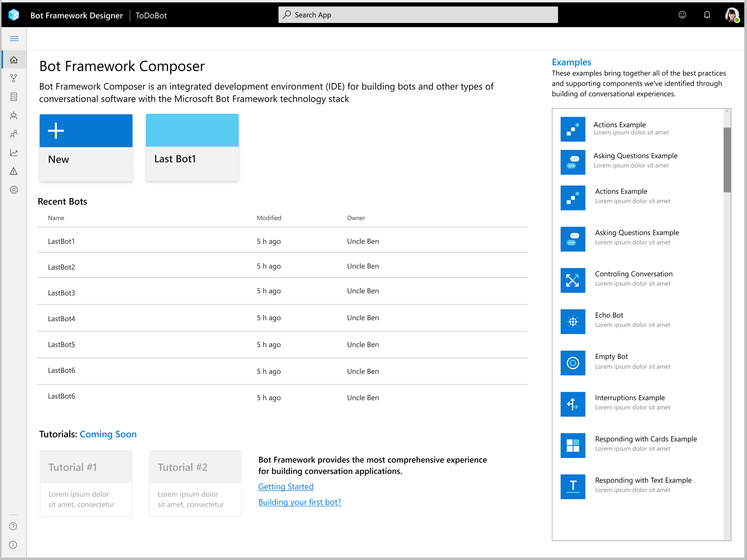Select the Echo Bot example title
The image size is (747, 560).
point(609,315)
